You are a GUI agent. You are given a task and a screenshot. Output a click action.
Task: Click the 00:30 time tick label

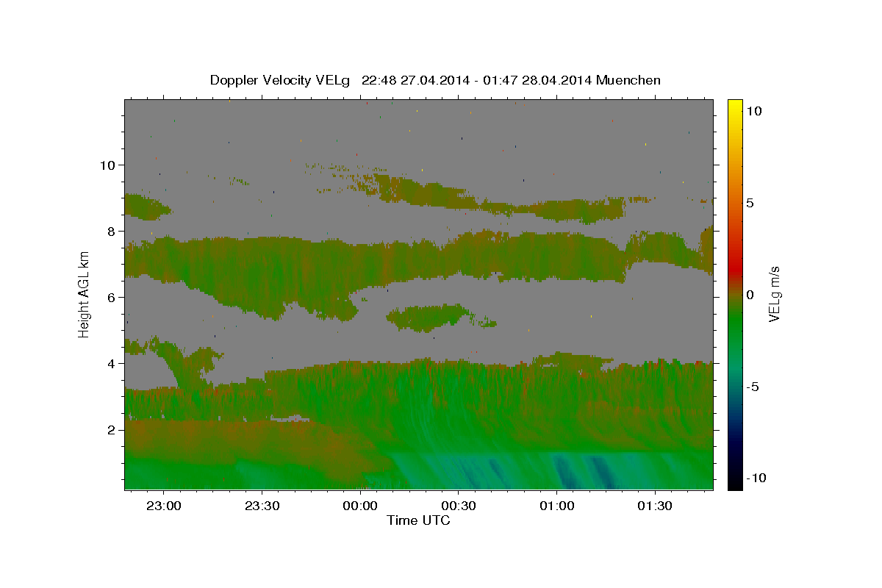tap(458, 506)
